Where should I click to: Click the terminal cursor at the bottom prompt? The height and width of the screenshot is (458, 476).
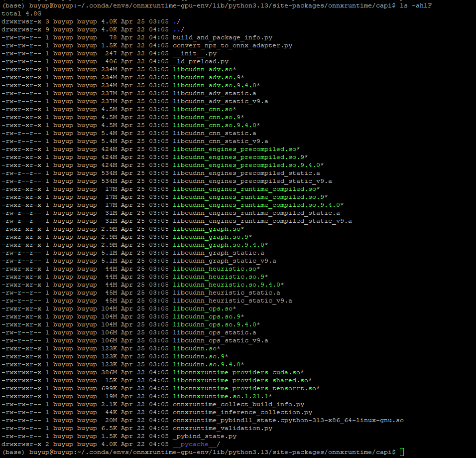coord(400,452)
